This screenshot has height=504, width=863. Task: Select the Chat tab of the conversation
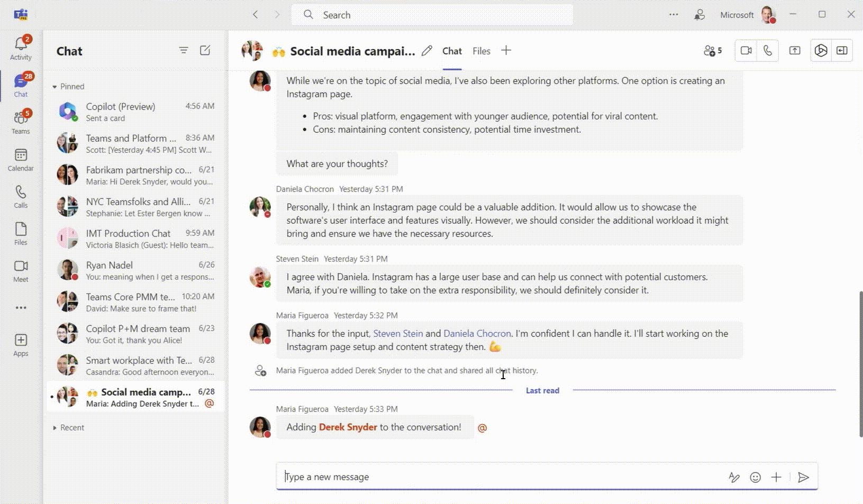(x=452, y=51)
